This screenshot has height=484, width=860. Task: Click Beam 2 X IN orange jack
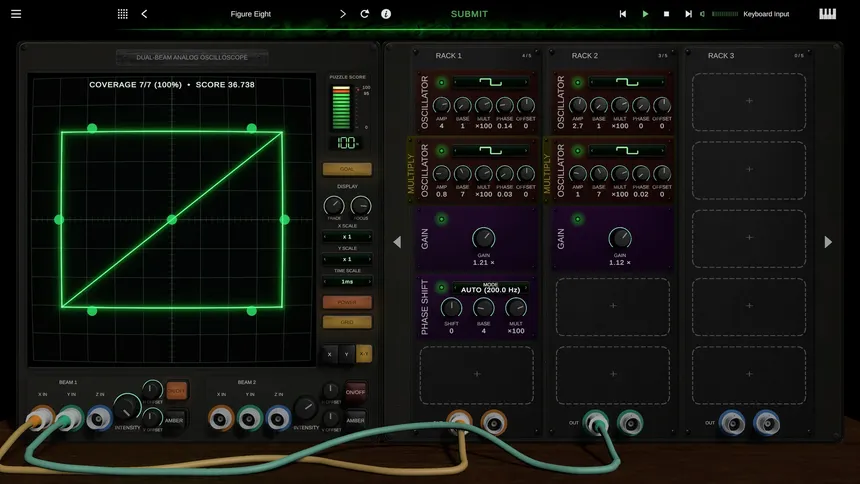(220, 419)
